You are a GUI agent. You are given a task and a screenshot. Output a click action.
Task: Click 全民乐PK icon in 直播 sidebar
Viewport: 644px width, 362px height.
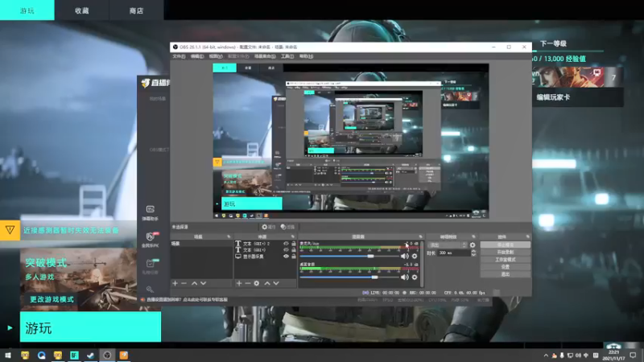coord(151,239)
